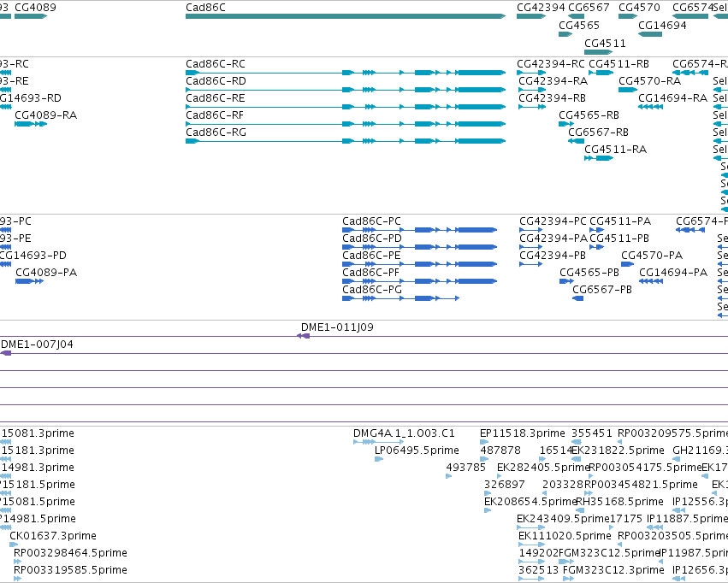Click the 493785 EST label
This screenshot has height=583, width=728.
pyautogui.click(x=465, y=468)
